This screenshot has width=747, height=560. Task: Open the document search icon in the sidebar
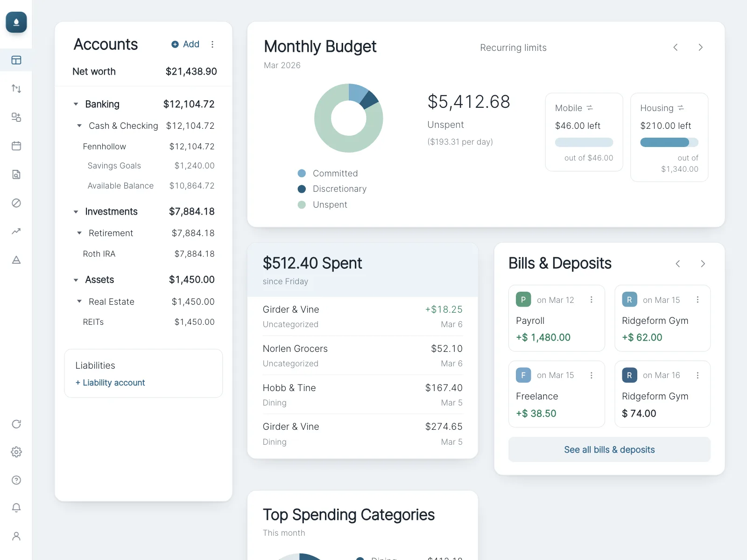click(x=16, y=175)
